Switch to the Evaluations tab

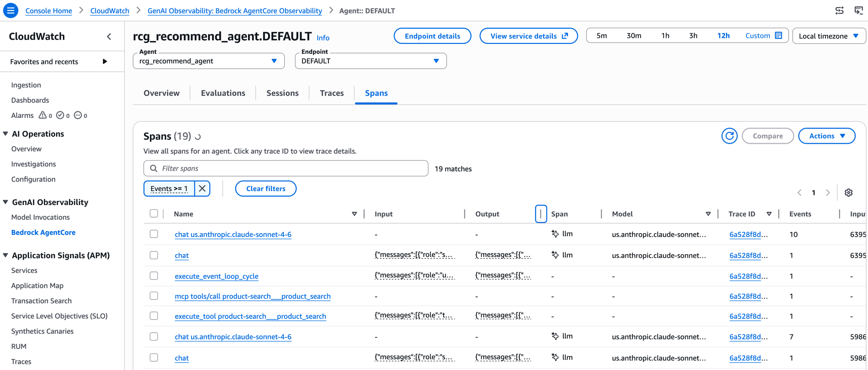tap(223, 93)
